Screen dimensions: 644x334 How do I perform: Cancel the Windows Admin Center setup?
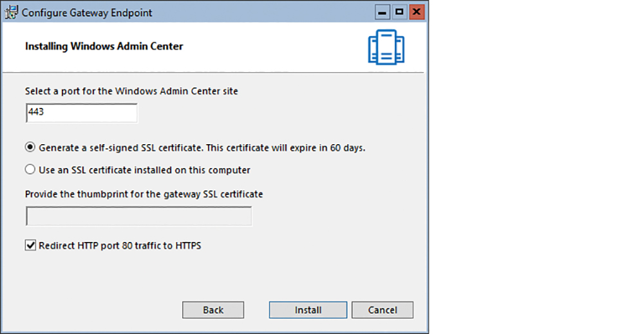coord(383,310)
